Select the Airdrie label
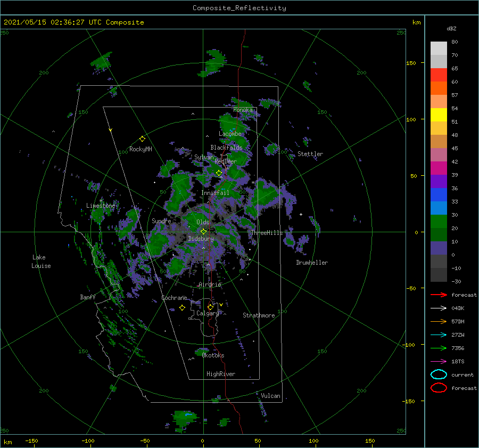 coord(210,284)
